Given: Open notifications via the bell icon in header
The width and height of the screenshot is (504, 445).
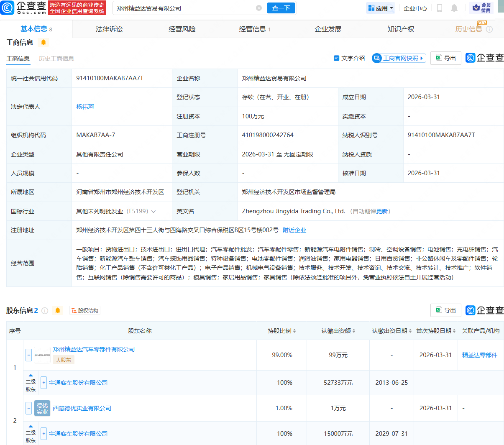Looking at the screenshot, I should click(x=454, y=8).
